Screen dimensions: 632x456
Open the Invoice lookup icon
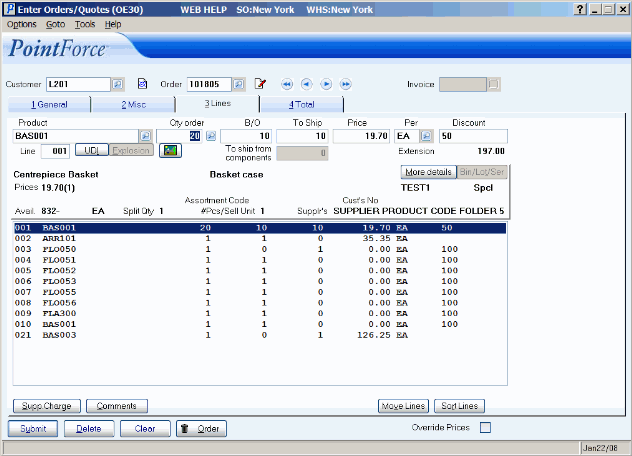[x=494, y=84]
